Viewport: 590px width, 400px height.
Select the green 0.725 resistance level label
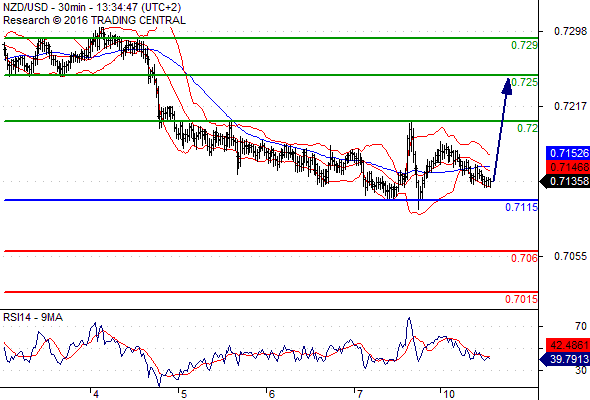click(524, 82)
